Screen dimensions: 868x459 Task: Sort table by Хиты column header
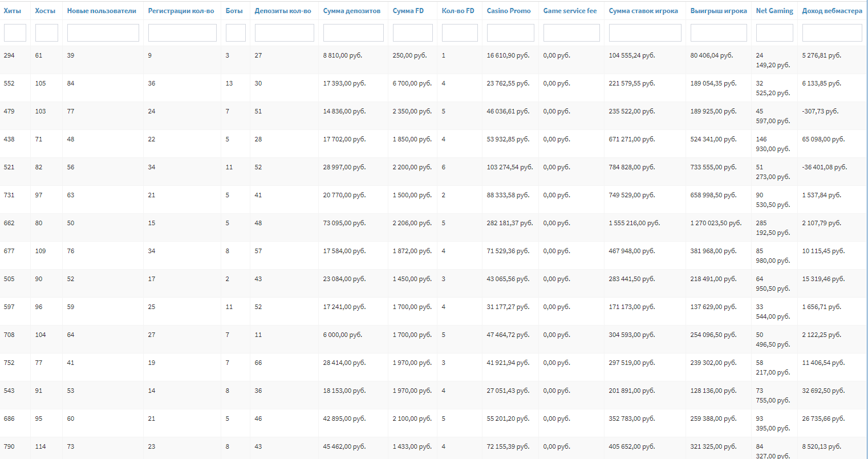[x=12, y=11]
